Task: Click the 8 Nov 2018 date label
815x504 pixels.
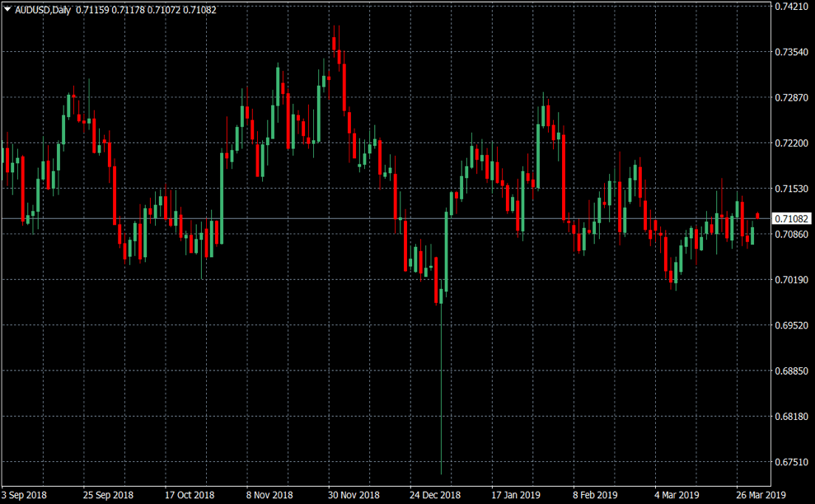Action: 269,495
